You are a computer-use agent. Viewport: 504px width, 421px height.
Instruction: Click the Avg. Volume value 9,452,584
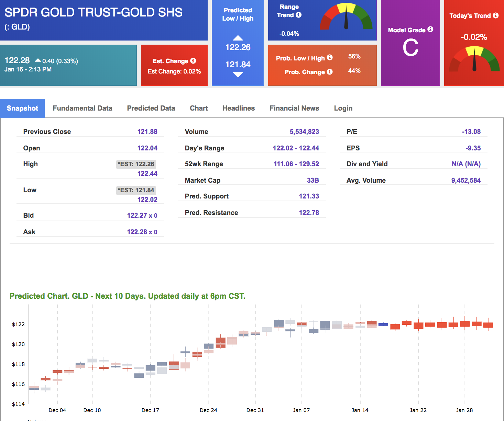[466, 180]
